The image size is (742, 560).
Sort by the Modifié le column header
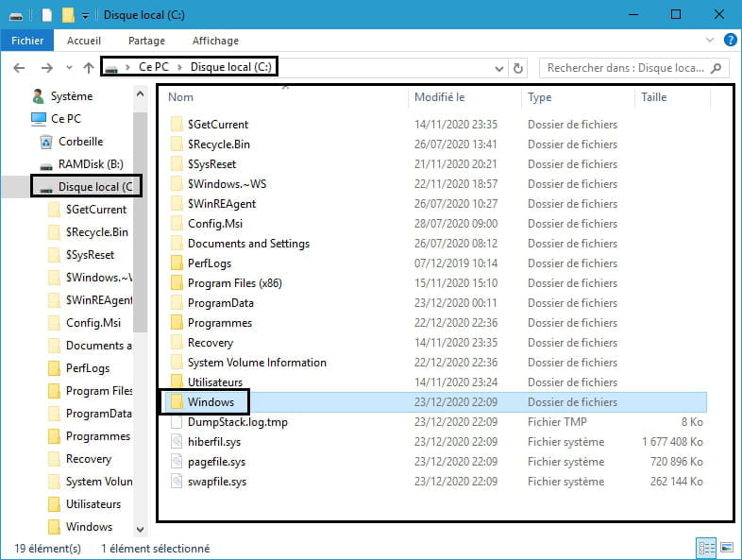439,97
